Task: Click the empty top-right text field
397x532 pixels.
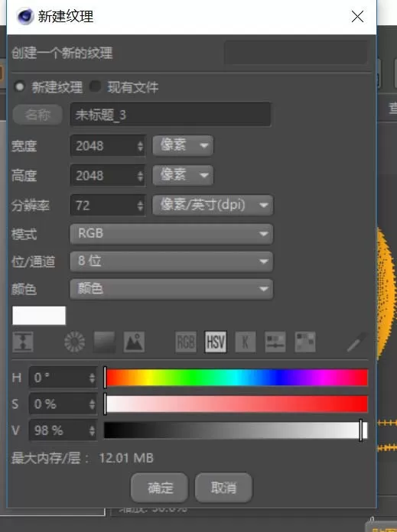Action: tap(296, 52)
